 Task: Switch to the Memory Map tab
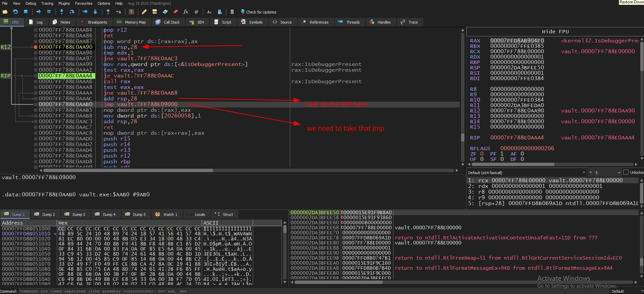(131, 22)
